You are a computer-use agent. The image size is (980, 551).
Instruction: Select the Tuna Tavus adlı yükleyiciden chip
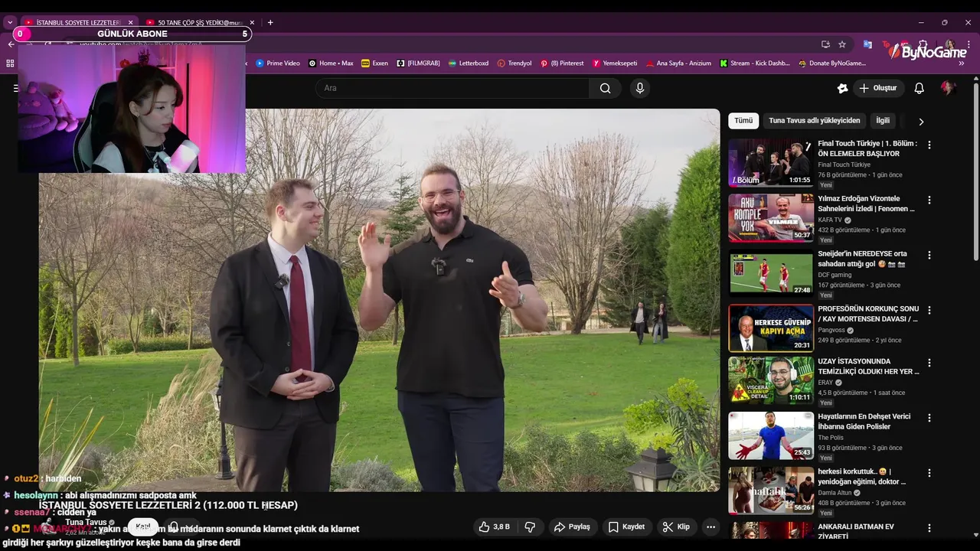coord(815,121)
